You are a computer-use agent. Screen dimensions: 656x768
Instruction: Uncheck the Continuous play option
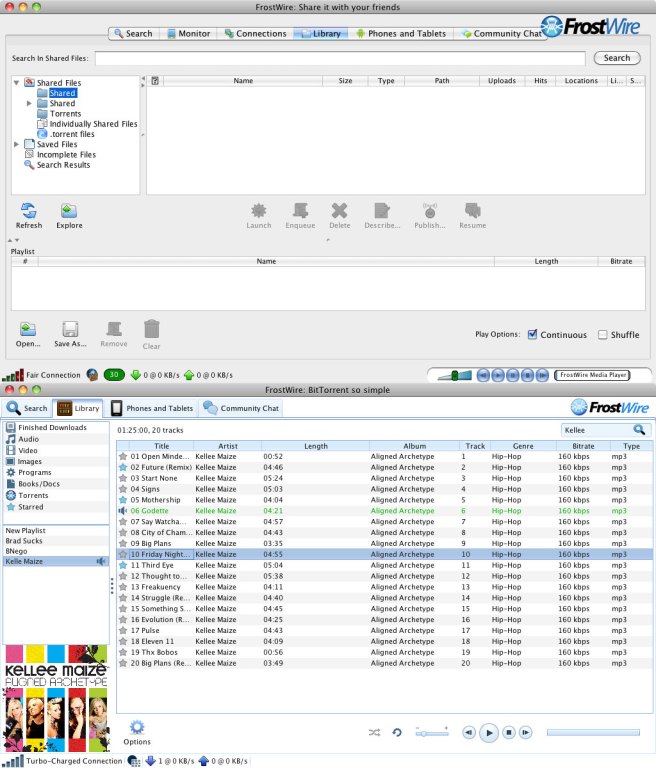point(533,335)
